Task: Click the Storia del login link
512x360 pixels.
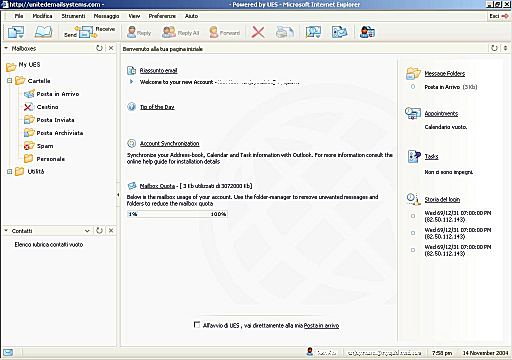Action: (442, 199)
